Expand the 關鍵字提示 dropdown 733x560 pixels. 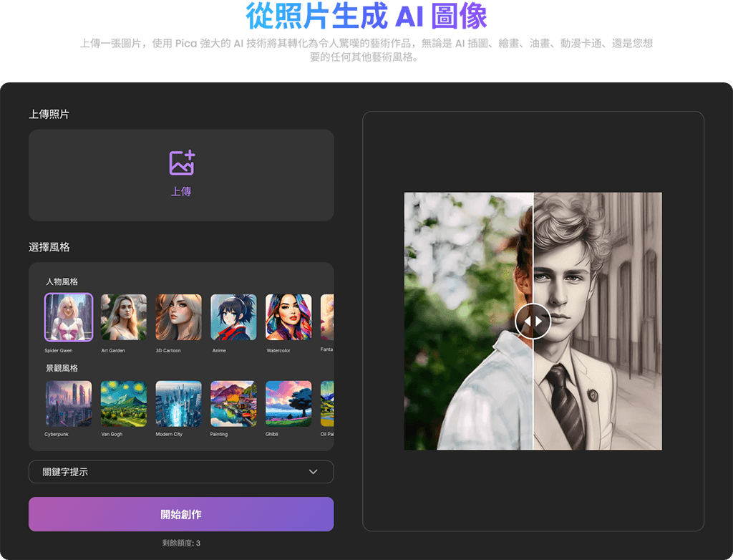tap(181, 472)
